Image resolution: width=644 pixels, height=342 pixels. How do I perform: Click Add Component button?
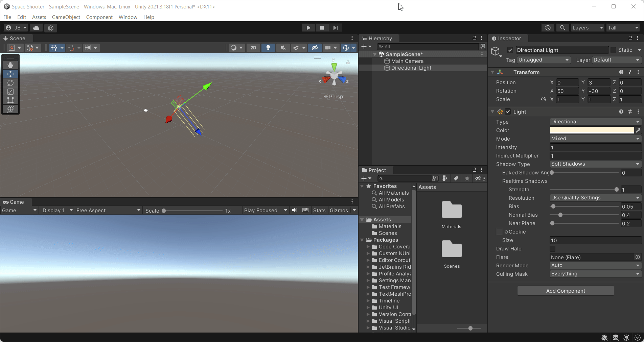click(566, 291)
